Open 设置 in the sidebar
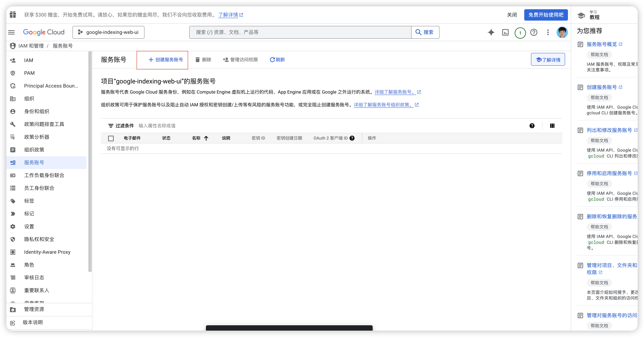Image resolution: width=644 pixels, height=337 pixels. coord(47,227)
